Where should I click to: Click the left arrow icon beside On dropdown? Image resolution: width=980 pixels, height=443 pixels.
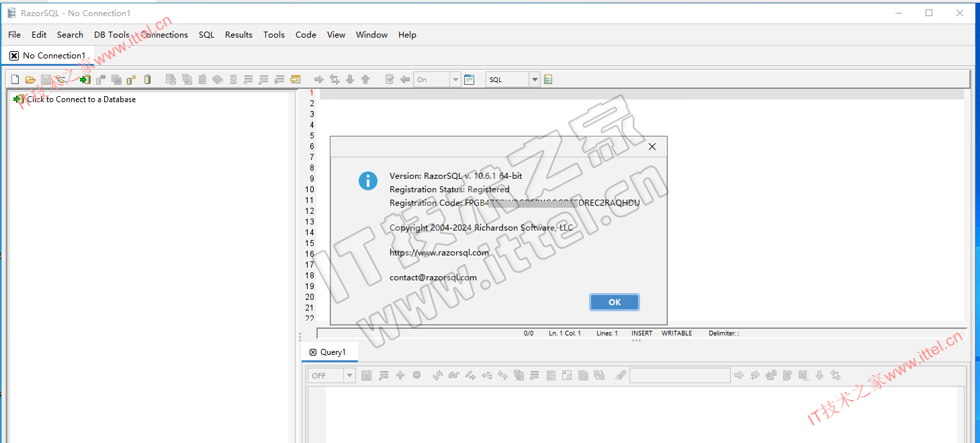click(x=405, y=79)
